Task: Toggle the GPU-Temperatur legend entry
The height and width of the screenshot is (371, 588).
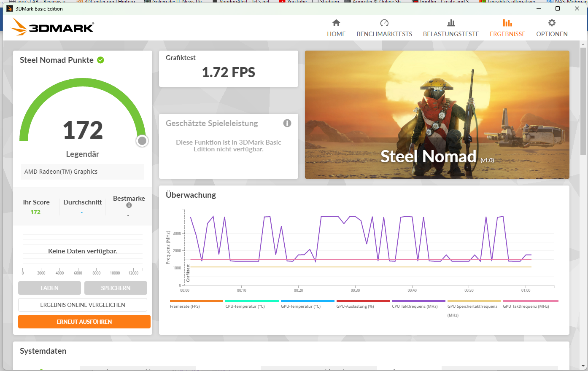Action: [x=307, y=304]
